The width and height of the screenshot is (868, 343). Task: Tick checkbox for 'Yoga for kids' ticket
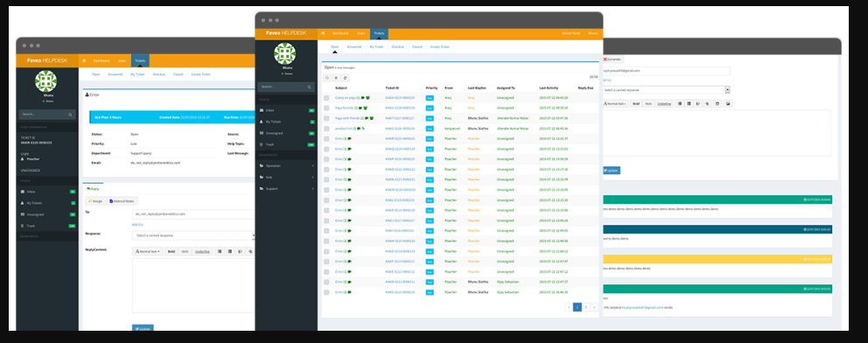click(326, 108)
